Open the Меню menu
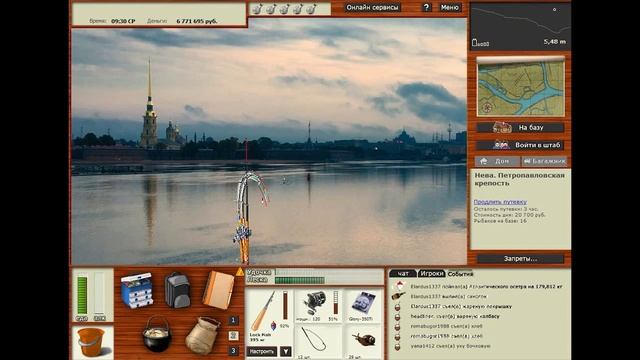This screenshot has width=640, height=360. pyautogui.click(x=449, y=7)
